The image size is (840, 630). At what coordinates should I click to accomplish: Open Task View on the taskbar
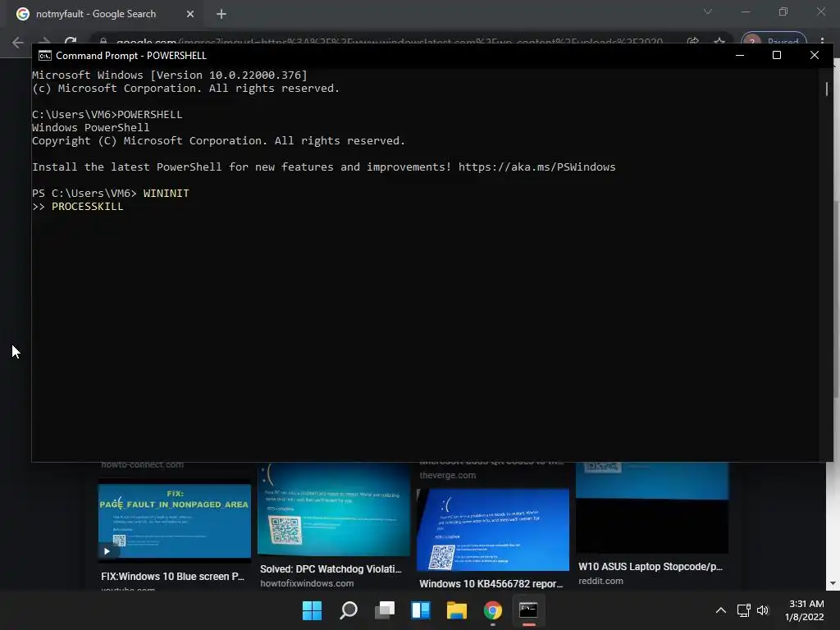(385, 610)
